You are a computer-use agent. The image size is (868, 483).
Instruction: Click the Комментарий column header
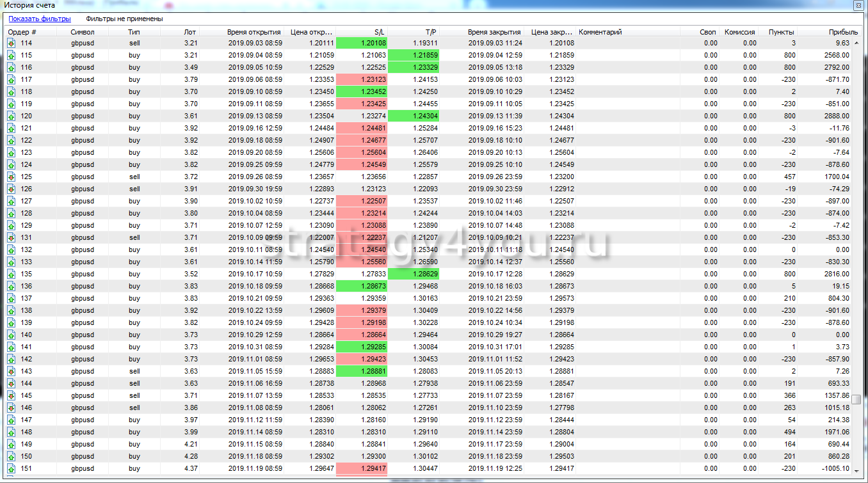[600, 32]
